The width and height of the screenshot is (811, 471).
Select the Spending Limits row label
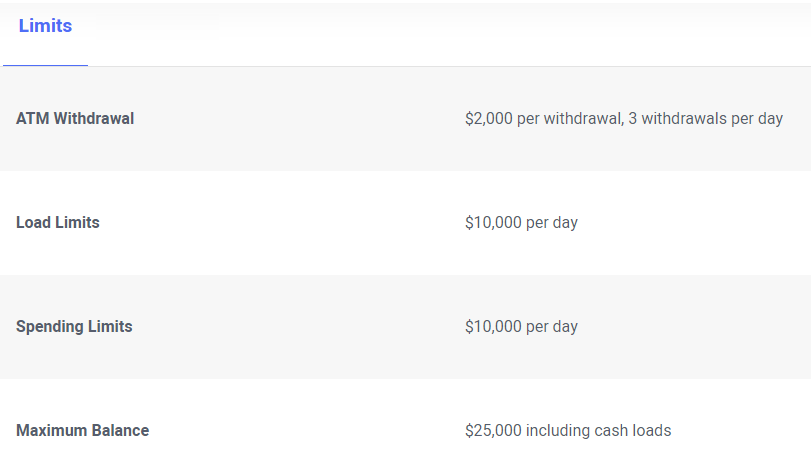tap(74, 327)
